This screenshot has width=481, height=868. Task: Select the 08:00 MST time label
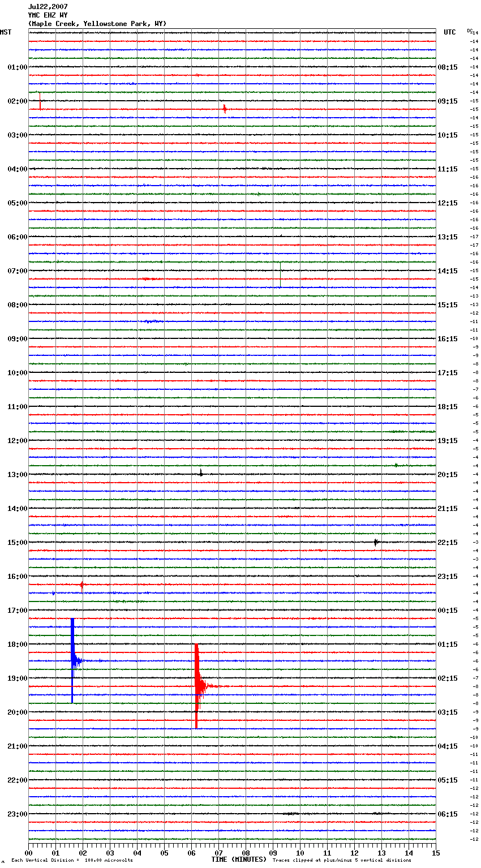pyautogui.click(x=17, y=305)
